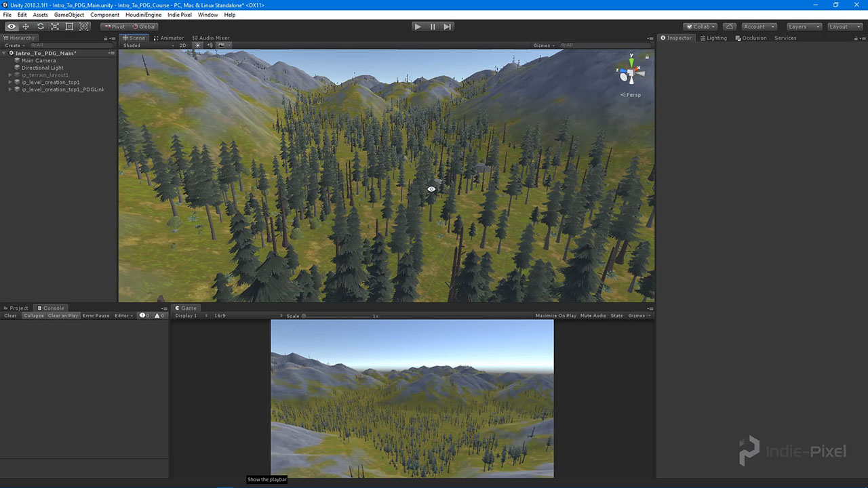
Task: Toggle scene lighting sun icon
Action: click(197, 45)
